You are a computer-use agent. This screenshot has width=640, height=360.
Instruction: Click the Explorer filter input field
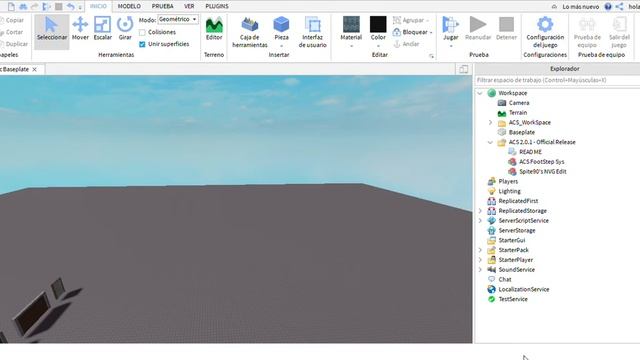click(557, 80)
